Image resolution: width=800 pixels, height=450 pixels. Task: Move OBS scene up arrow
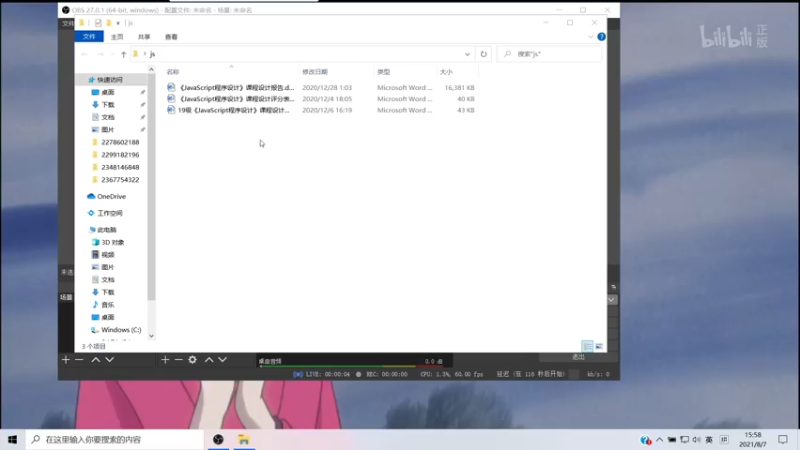95,360
